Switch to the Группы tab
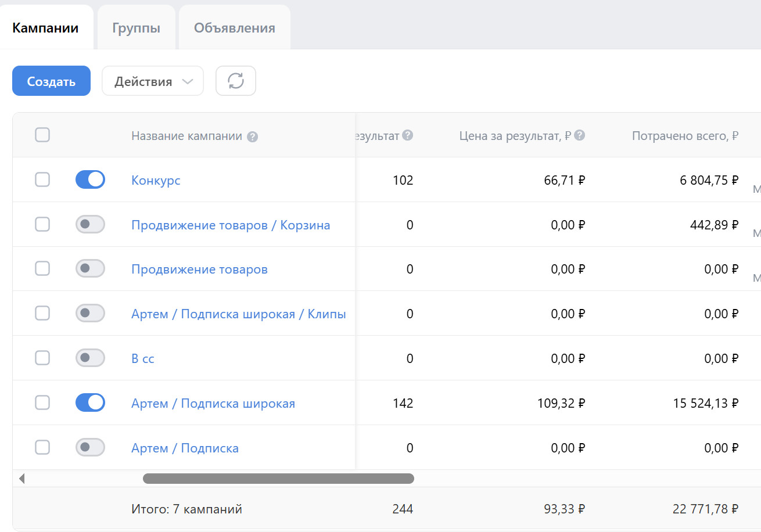761x532 pixels. [x=136, y=28]
